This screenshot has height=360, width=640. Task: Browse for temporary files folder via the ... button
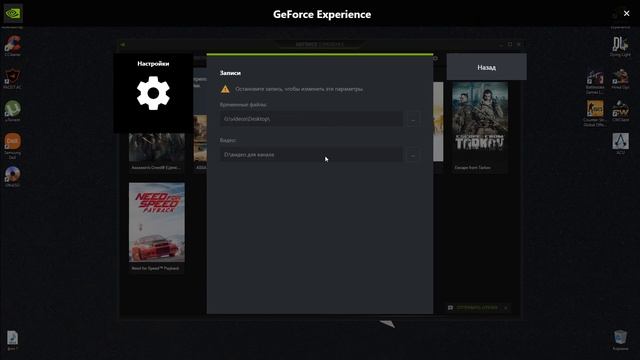pos(413,120)
